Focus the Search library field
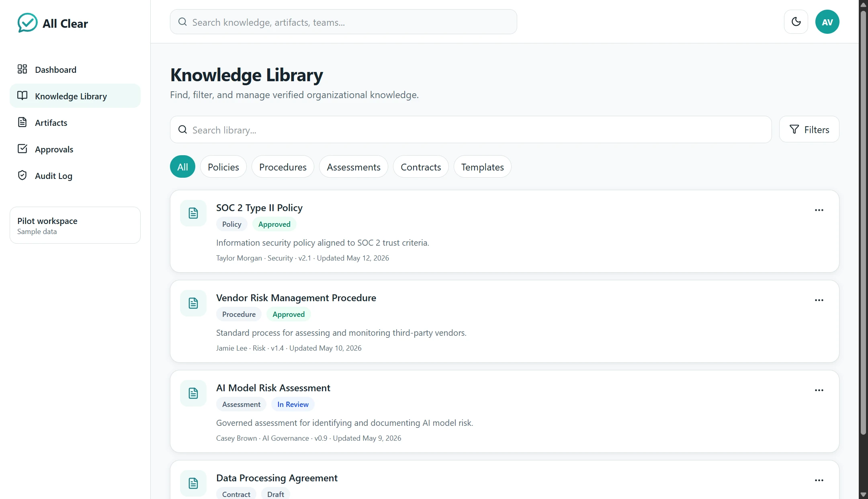Image resolution: width=868 pixels, height=499 pixels. pos(471,129)
